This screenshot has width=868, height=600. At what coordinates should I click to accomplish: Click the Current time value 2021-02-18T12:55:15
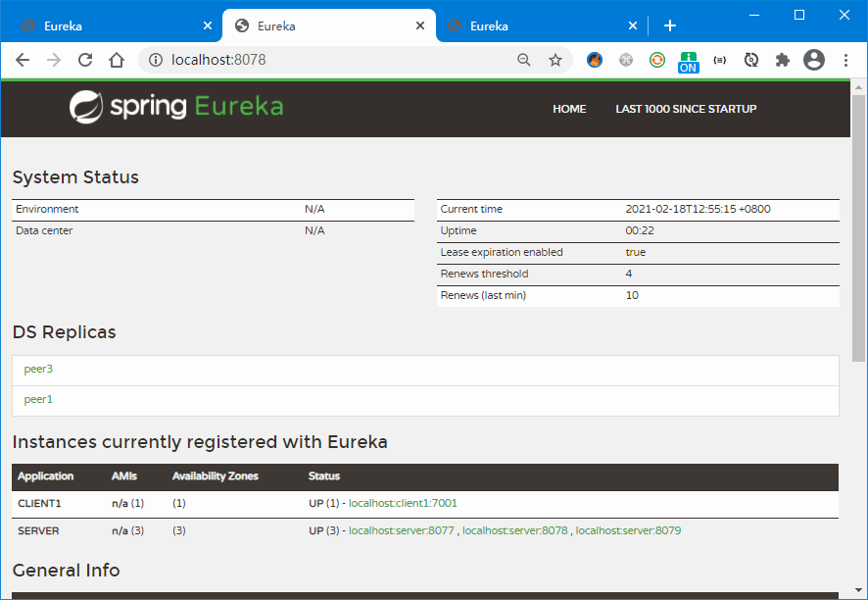(x=698, y=210)
